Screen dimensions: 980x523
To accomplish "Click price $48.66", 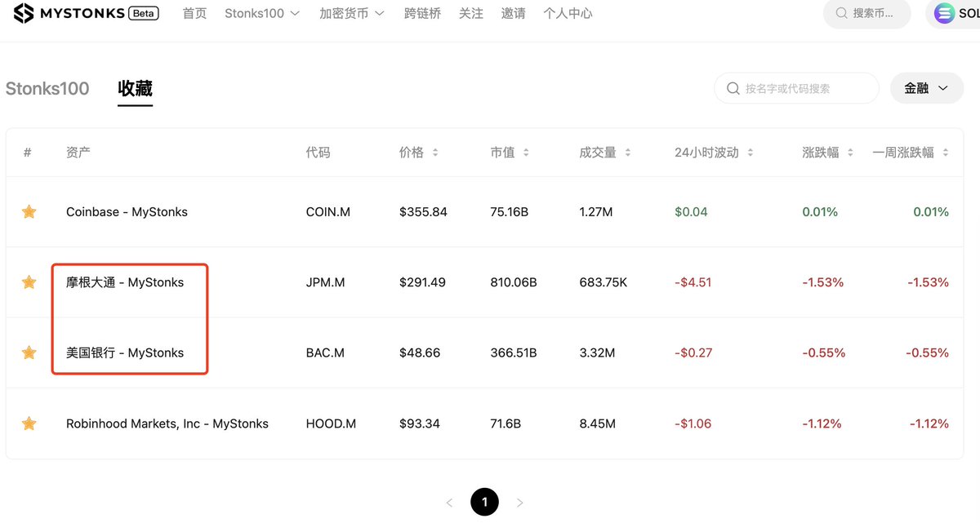I will [x=420, y=353].
